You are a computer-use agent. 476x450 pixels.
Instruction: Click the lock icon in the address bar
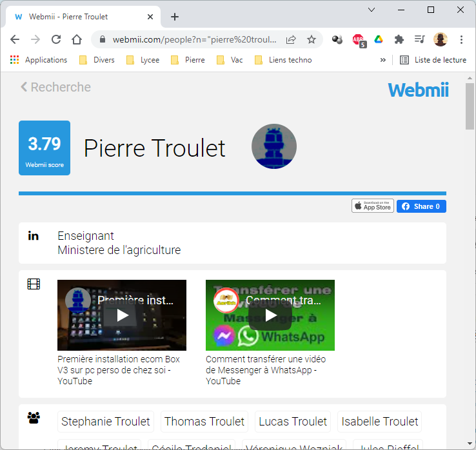(x=103, y=39)
